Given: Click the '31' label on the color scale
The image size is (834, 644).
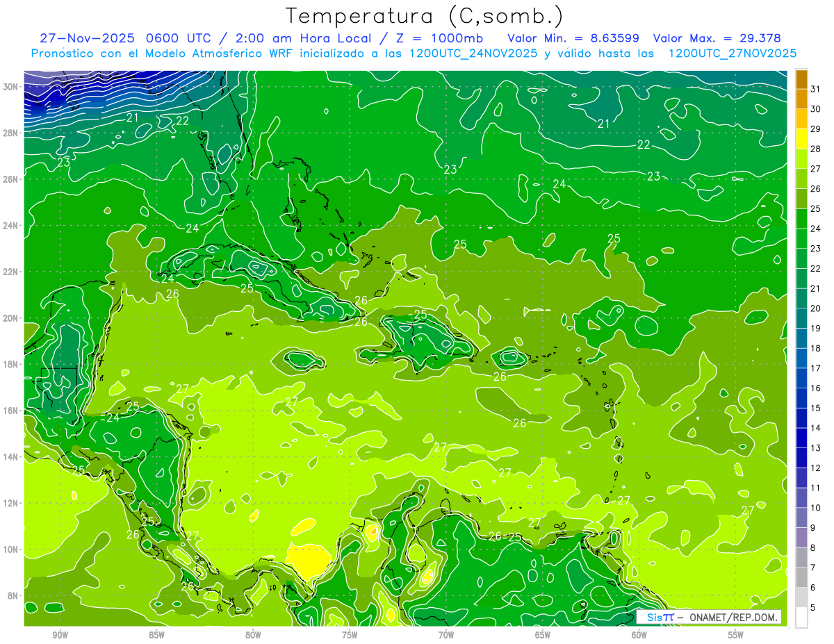Looking at the screenshot, I should (x=817, y=88).
